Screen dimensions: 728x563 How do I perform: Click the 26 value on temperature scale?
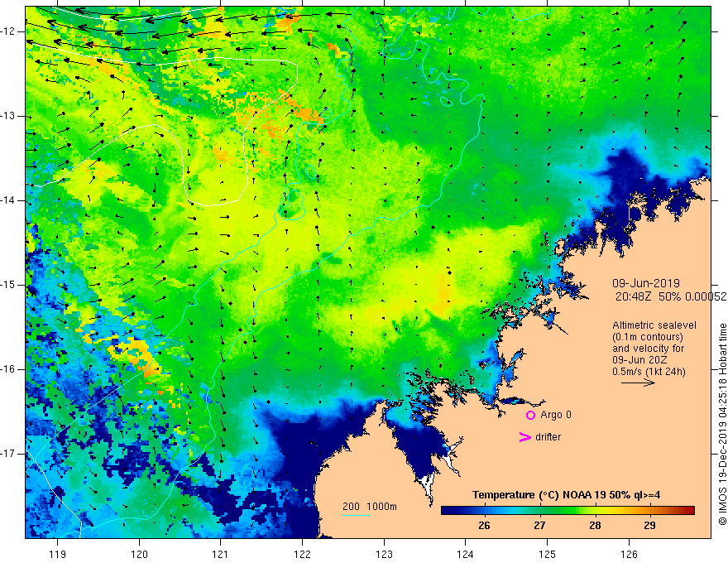click(484, 526)
